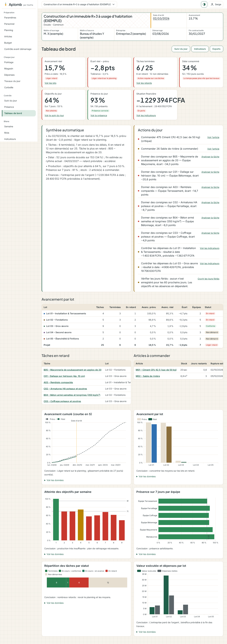Screen dimensions: 227x644
Task: Open the Ouvrir les jours fériés link
Action: 208,279
